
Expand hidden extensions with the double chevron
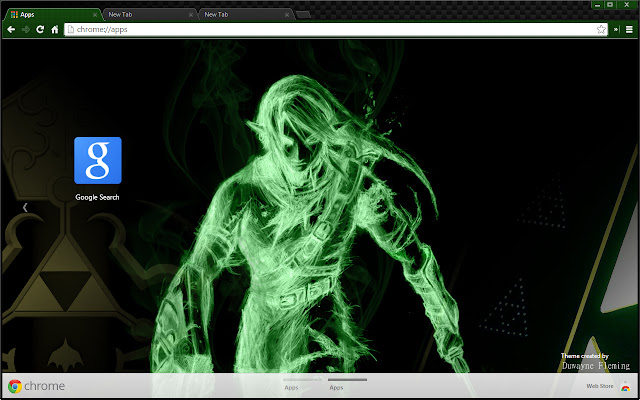click(x=616, y=30)
